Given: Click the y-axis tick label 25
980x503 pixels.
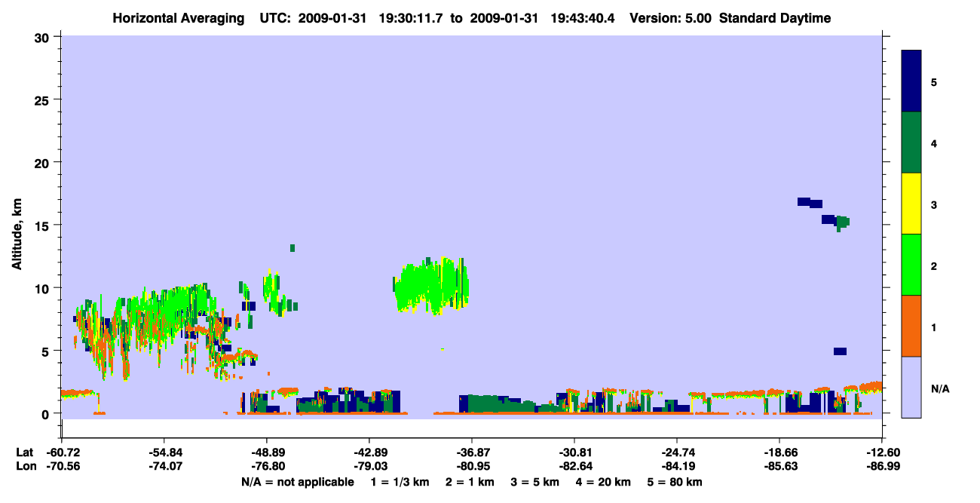Looking at the screenshot, I should pyautogui.click(x=44, y=100).
